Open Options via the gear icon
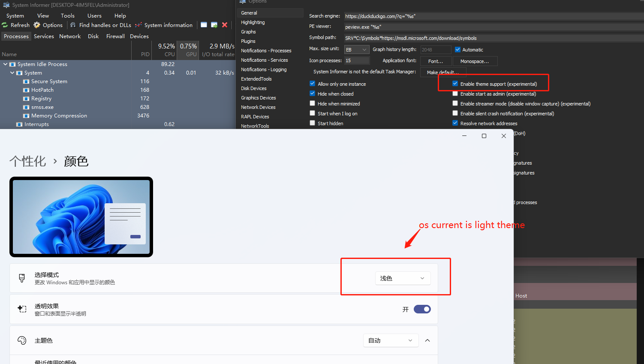Image resolution: width=644 pixels, height=364 pixels. (37, 25)
